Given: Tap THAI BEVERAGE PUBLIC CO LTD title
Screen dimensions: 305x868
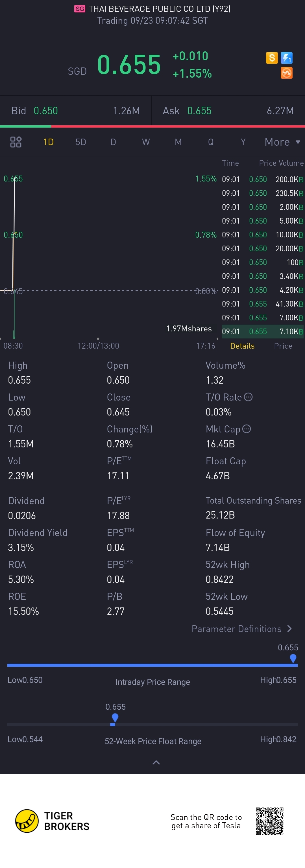Looking at the screenshot, I should (160, 9).
